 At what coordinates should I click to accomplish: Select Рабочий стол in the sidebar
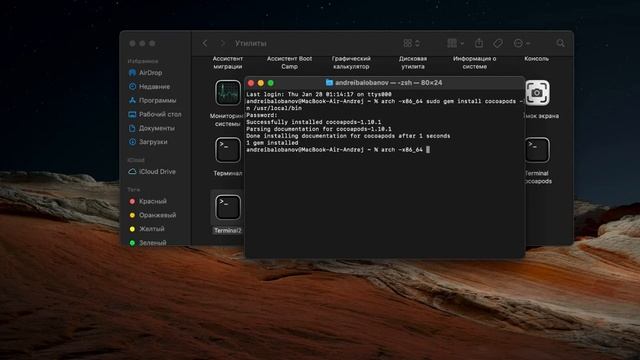[155, 114]
